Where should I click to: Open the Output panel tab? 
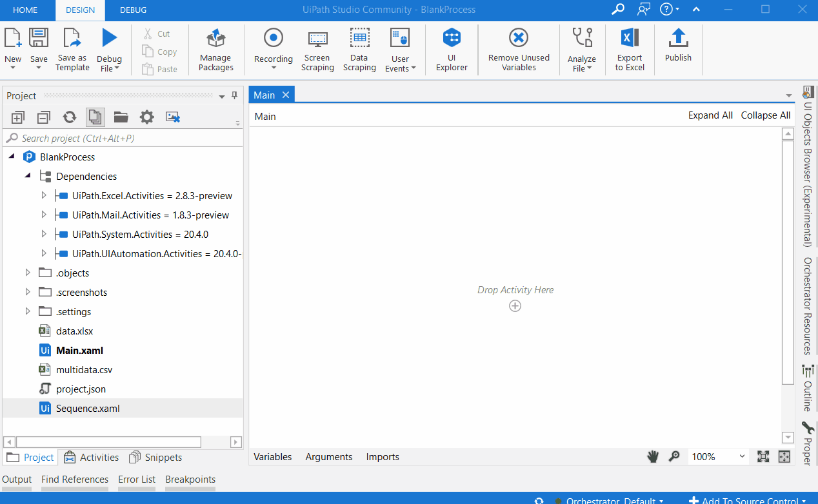[x=17, y=479]
